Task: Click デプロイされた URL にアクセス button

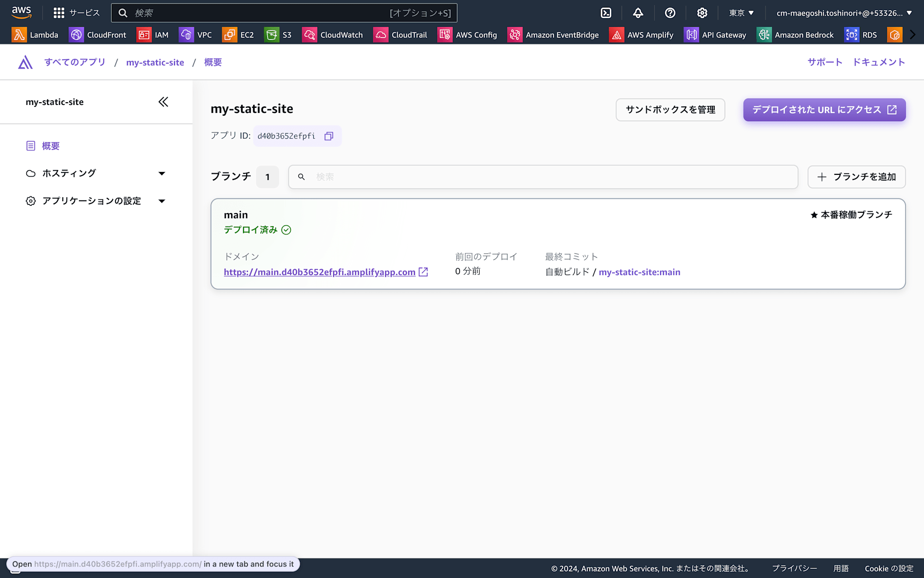Action: tap(824, 110)
